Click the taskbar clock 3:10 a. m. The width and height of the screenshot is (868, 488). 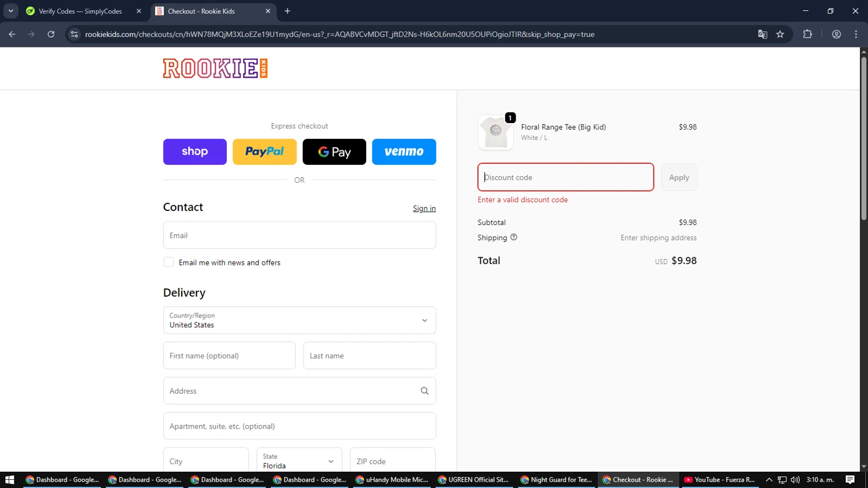tap(820, 480)
